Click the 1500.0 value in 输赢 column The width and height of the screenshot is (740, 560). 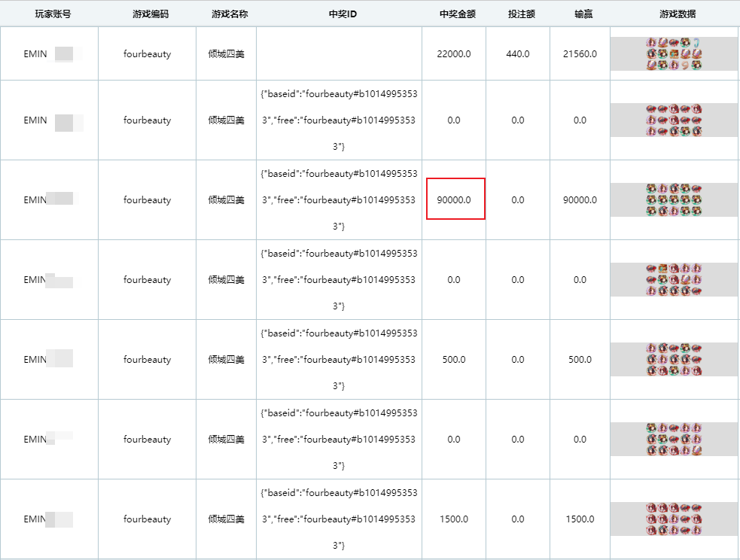[x=580, y=519]
